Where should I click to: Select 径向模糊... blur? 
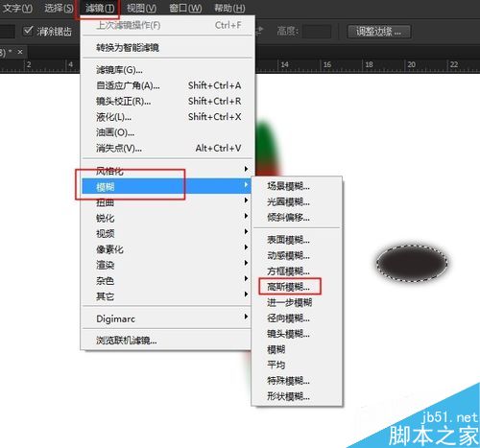297,318
